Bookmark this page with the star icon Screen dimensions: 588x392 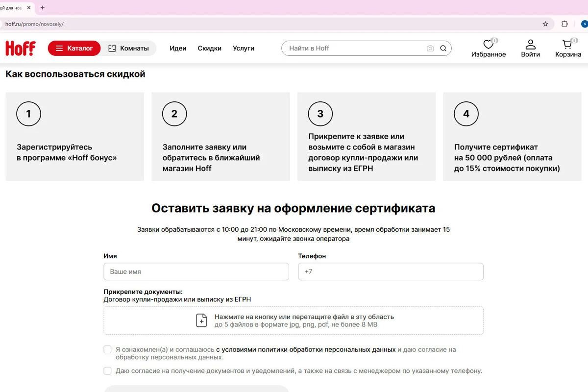click(x=545, y=24)
